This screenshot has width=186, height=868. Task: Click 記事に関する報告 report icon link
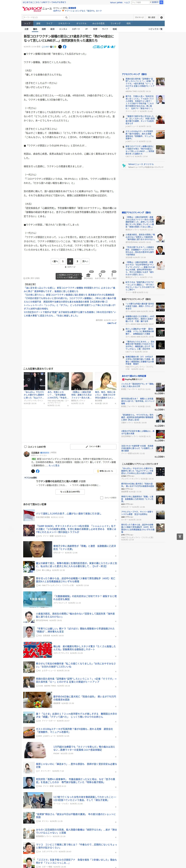point(32,278)
